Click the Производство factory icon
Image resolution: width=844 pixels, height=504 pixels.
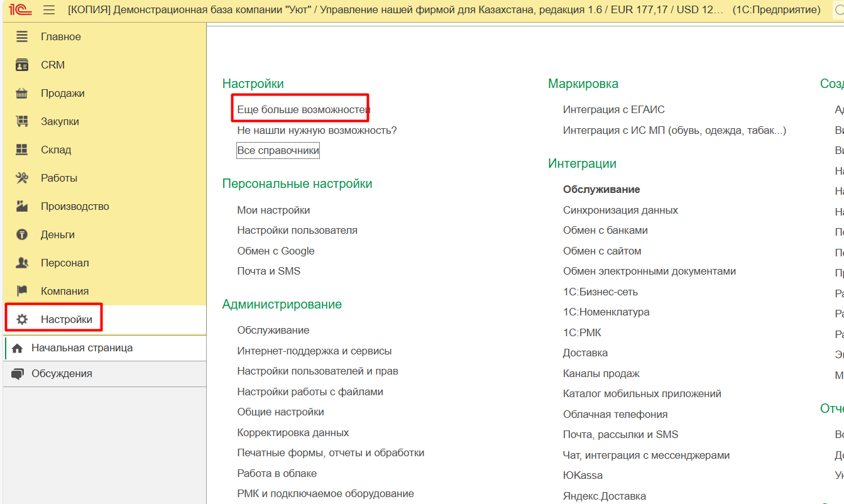[x=22, y=206]
